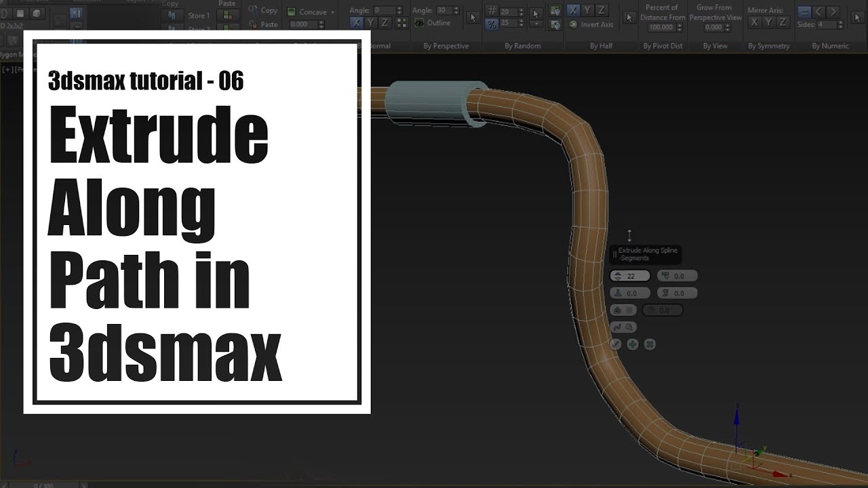The height and width of the screenshot is (488, 868).
Task: Click the By Perspective Angle field showing 30
Action: (x=443, y=10)
